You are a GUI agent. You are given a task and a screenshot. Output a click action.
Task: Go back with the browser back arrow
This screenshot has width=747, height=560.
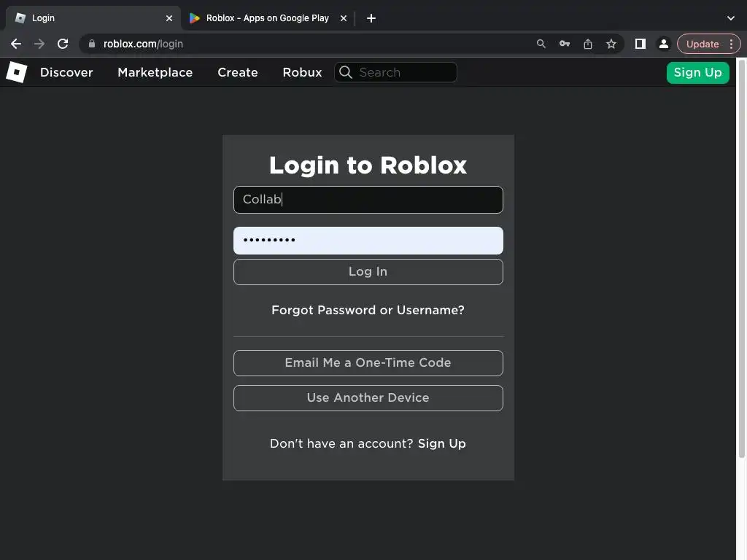16,44
